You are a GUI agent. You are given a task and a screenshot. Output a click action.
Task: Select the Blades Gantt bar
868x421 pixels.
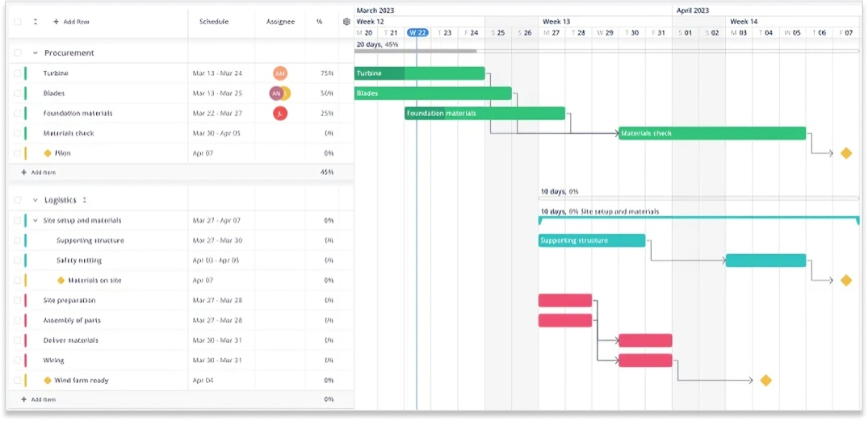point(433,93)
